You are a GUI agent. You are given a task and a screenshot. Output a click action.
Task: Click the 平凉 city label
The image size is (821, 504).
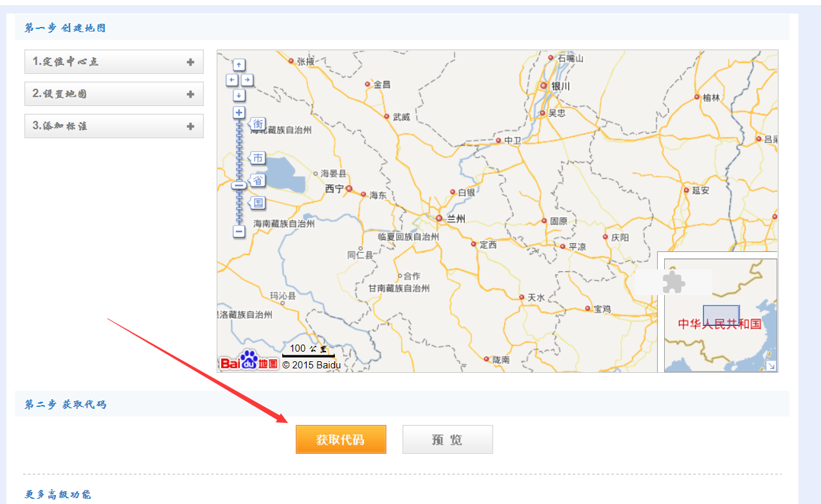point(577,247)
